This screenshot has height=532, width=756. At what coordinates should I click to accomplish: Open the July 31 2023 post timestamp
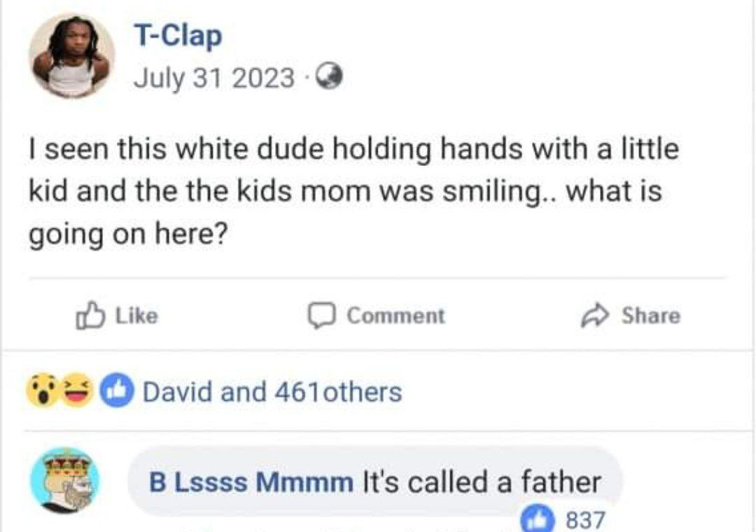[x=213, y=78]
